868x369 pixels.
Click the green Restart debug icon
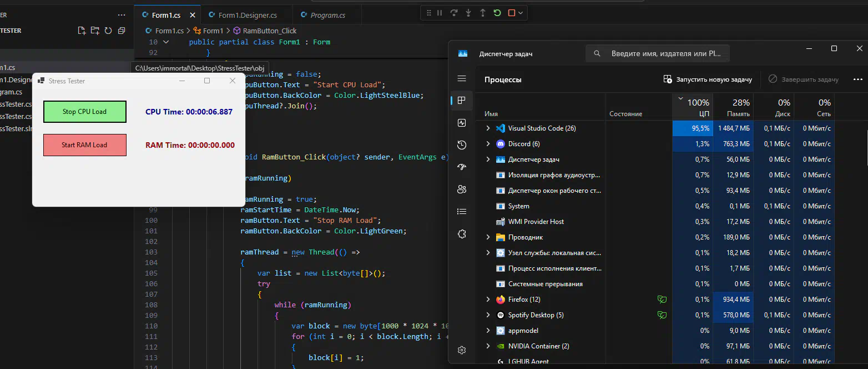tap(497, 13)
